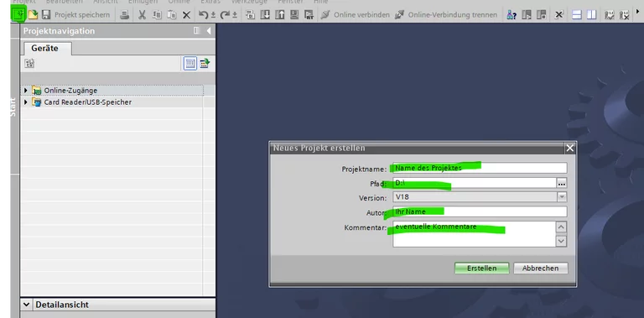The width and height of the screenshot is (644, 318).
Task: Expand the Online-Zugänge tree node
Action: (x=26, y=90)
